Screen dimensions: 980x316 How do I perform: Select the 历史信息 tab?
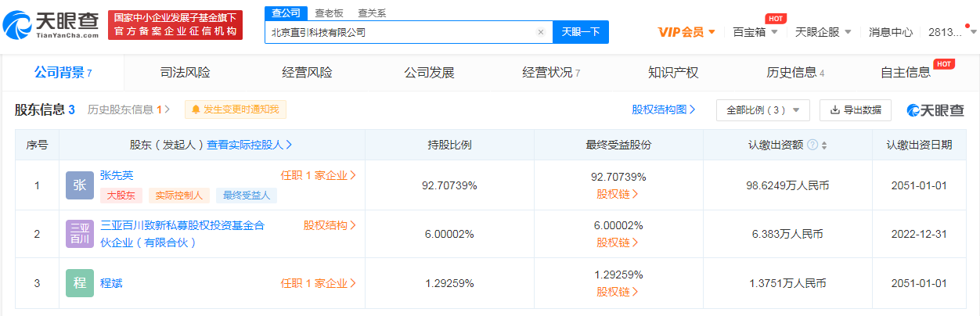click(x=795, y=73)
